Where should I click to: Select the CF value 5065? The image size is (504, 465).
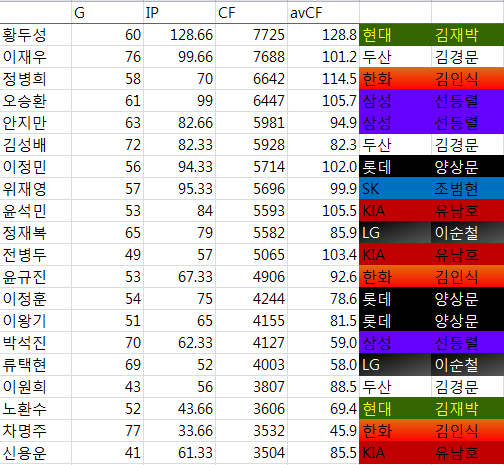coord(251,255)
